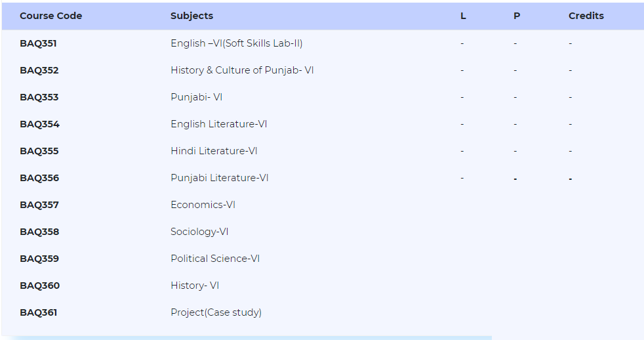
Task: Click the History- VI subject
Action: [195, 286]
